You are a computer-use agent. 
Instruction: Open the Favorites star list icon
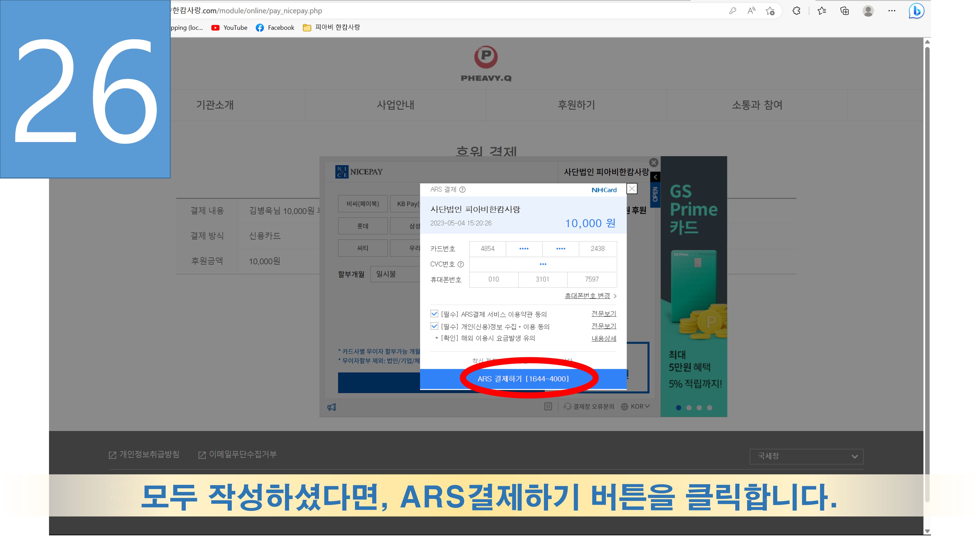[822, 11]
